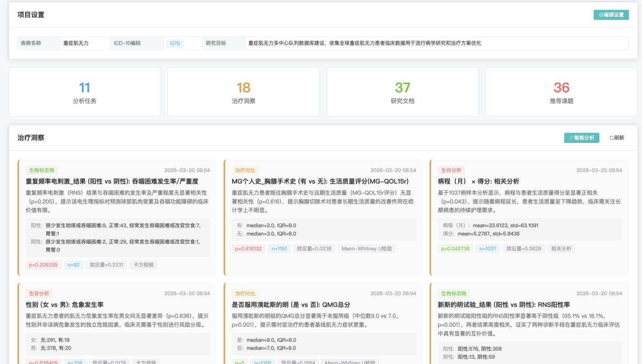The height and width of the screenshot is (364, 642).
Task: Click the G70 ICD-10 code tag
Action: (x=175, y=44)
